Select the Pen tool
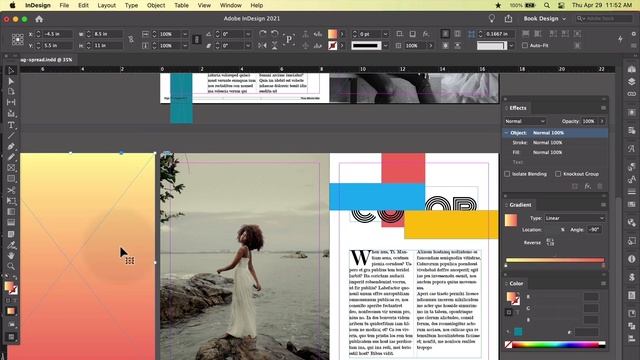Screen dimensions: 640x360 pos(11,146)
